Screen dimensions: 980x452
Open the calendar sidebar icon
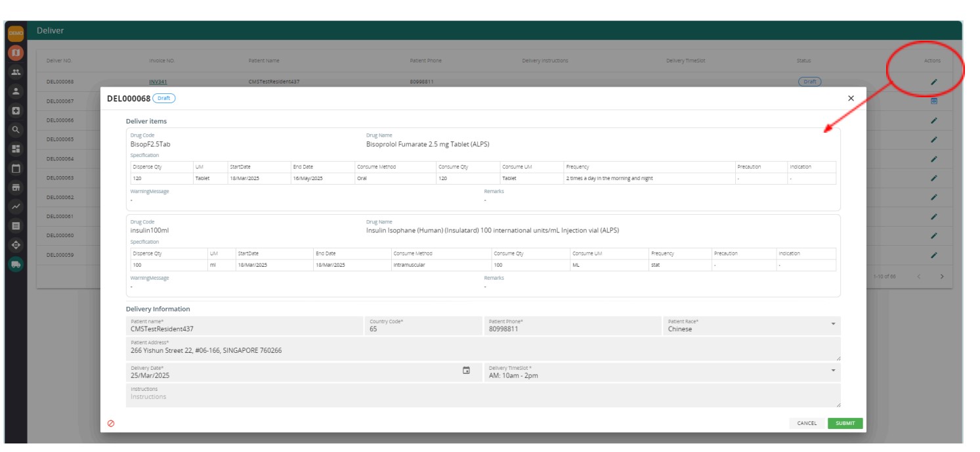point(16,168)
